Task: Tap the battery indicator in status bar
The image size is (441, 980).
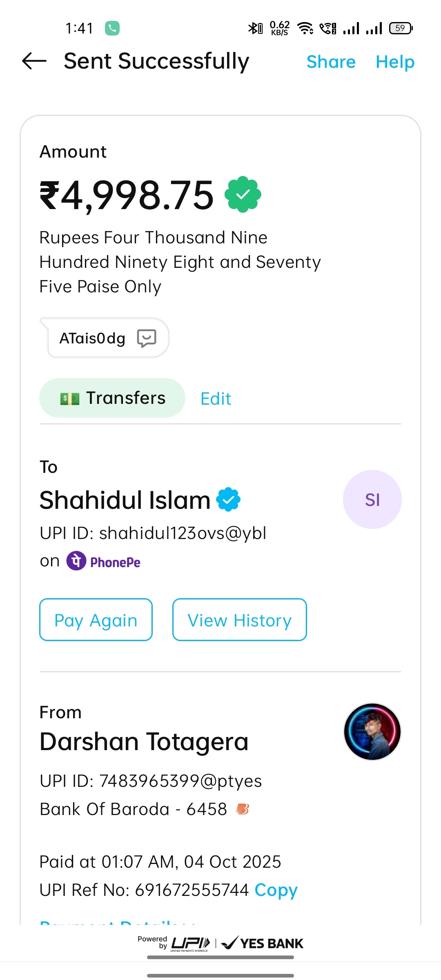Action: pyautogui.click(x=401, y=28)
